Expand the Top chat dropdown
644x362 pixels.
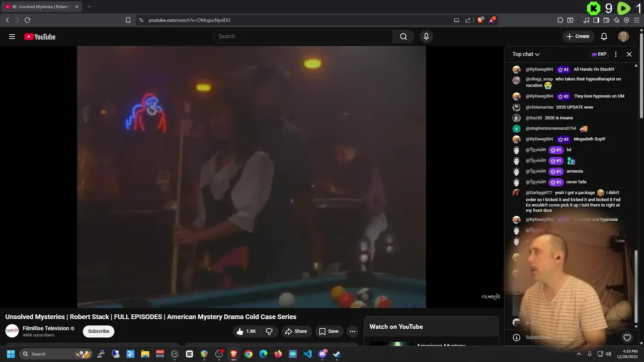tap(526, 54)
